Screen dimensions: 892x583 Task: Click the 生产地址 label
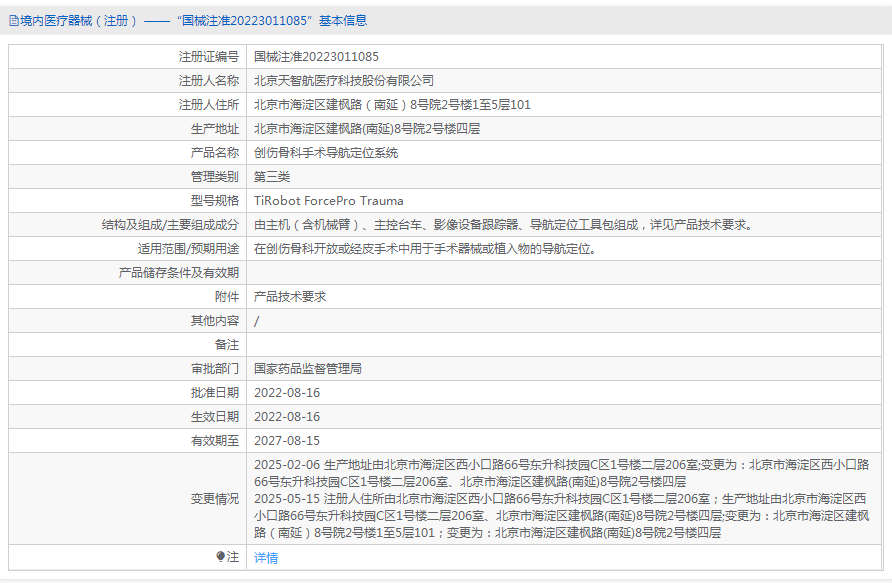[214, 129]
